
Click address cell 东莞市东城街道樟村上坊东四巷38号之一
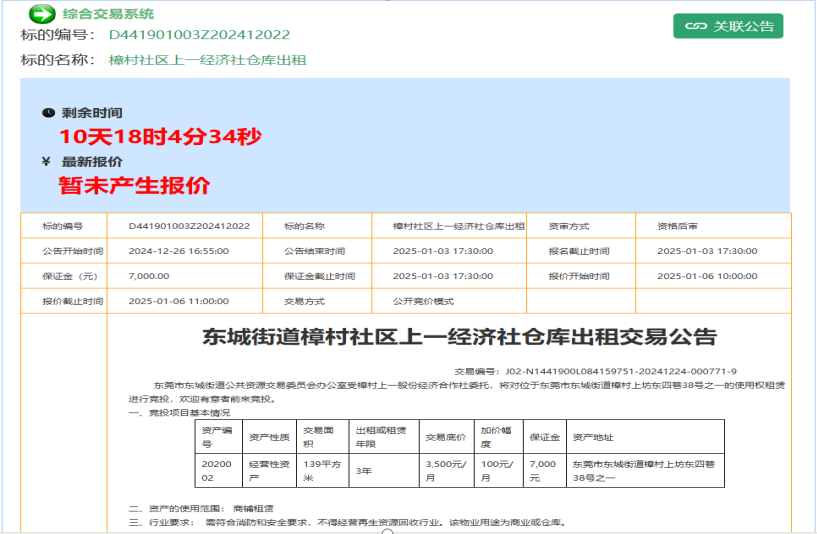coord(646,471)
